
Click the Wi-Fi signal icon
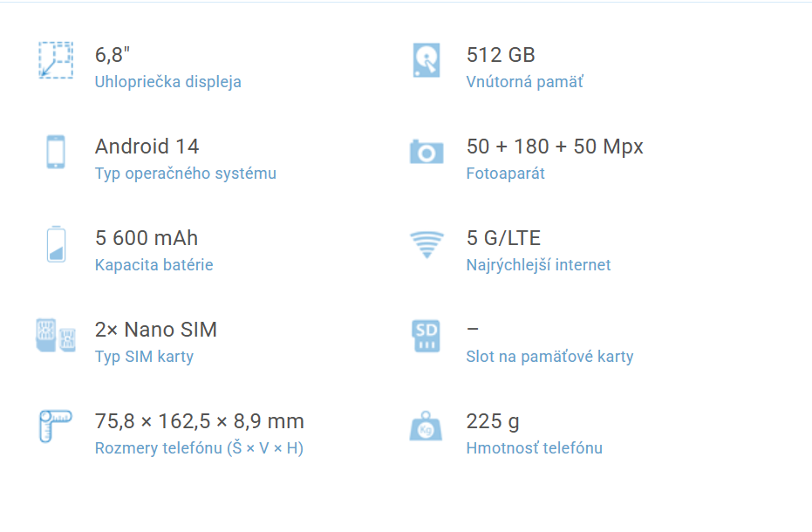426,244
